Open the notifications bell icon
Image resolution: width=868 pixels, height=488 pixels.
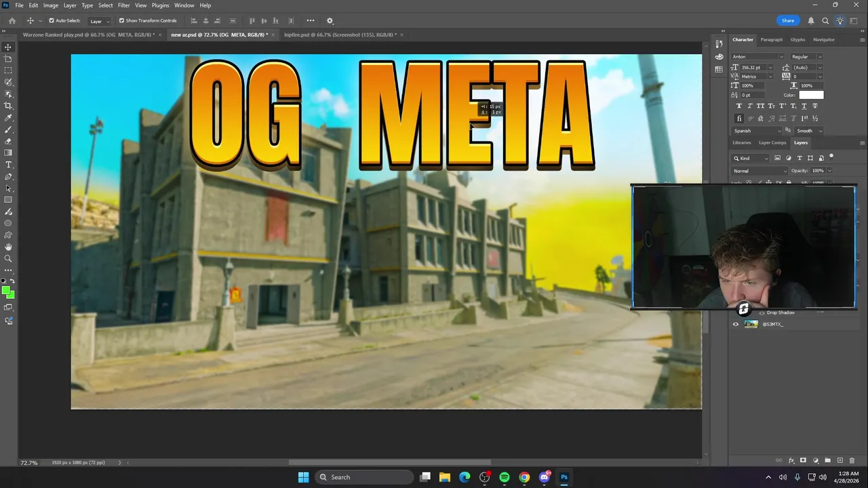[810, 20]
